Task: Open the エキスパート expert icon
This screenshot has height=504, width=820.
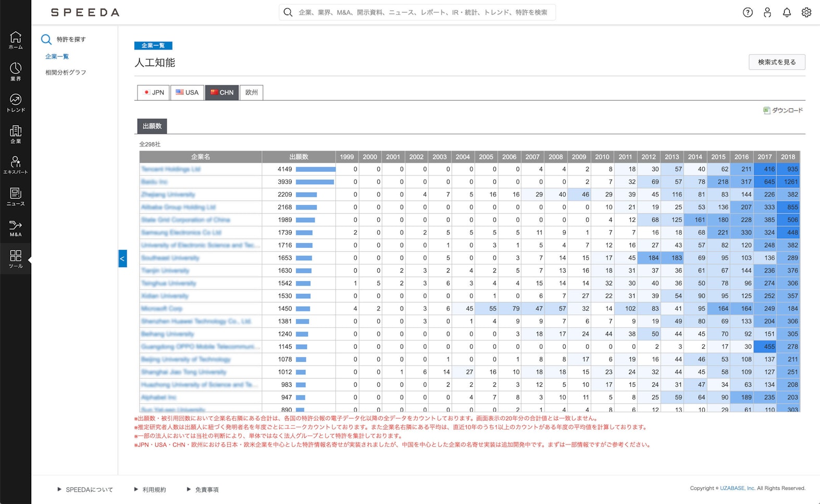Action: tap(16, 165)
